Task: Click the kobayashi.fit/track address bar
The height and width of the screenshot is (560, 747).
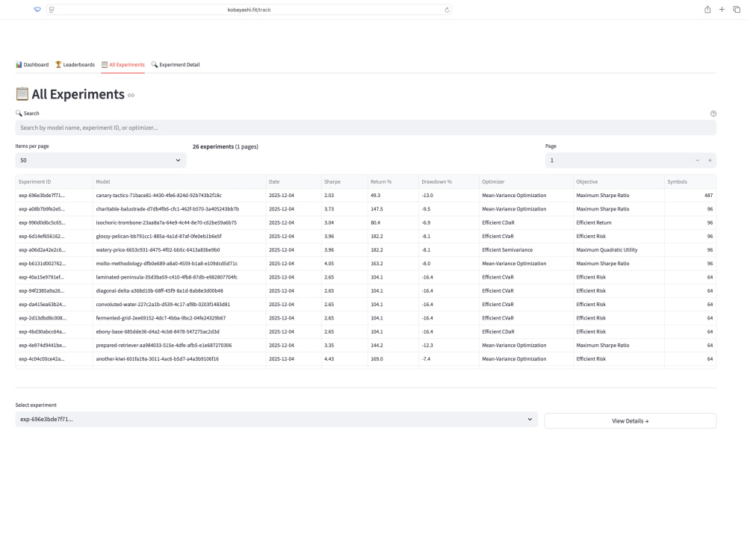Action: (x=249, y=10)
